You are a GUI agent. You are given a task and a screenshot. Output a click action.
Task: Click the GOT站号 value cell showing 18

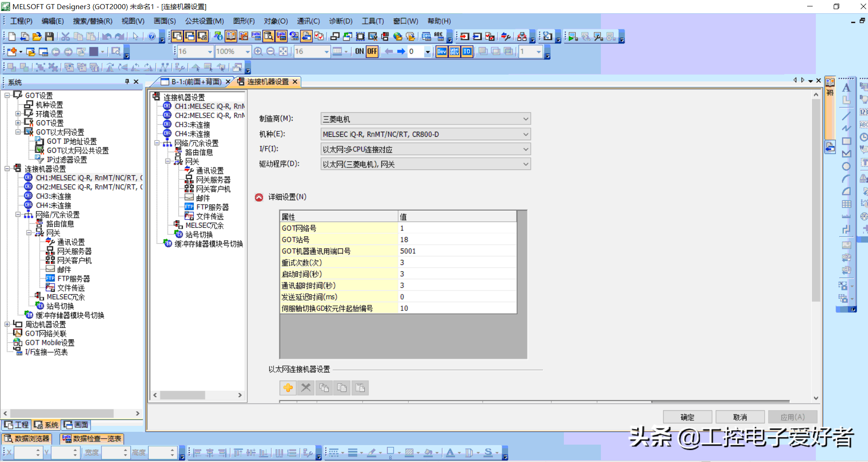pos(456,239)
